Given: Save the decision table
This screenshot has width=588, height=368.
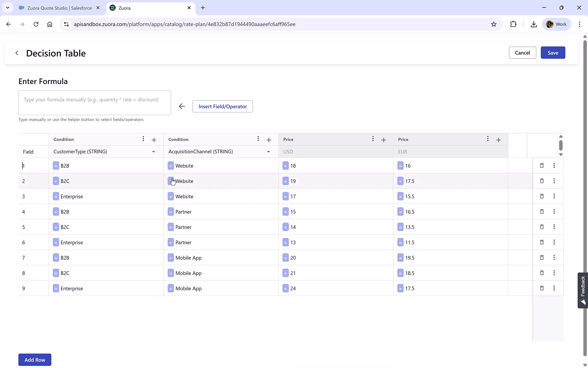Looking at the screenshot, I should pyautogui.click(x=553, y=52).
